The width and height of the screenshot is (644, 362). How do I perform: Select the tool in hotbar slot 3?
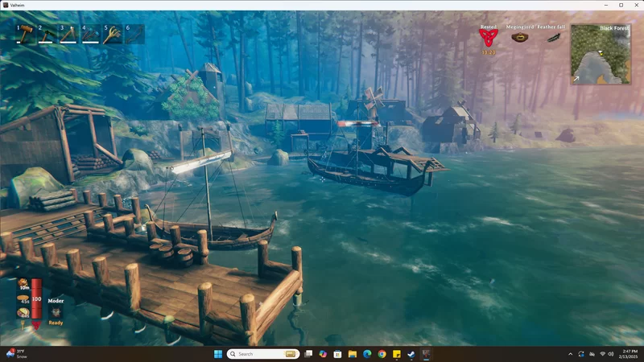point(69,34)
